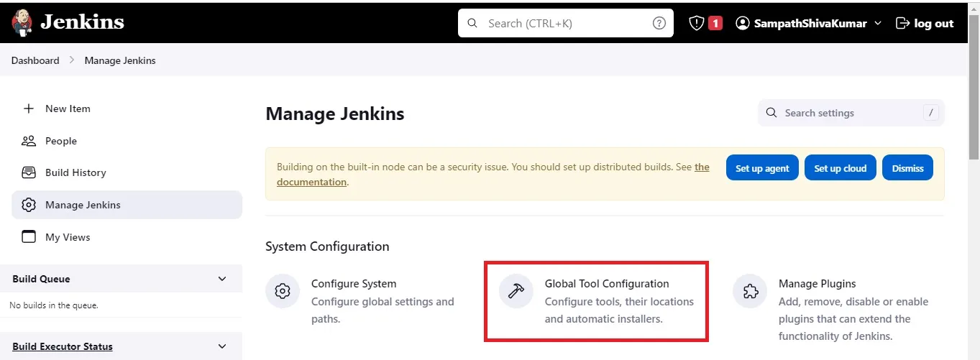Click the Manage Plugins puzzle icon
The width and height of the screenshot is (980, 360).
tap(750, 291)
